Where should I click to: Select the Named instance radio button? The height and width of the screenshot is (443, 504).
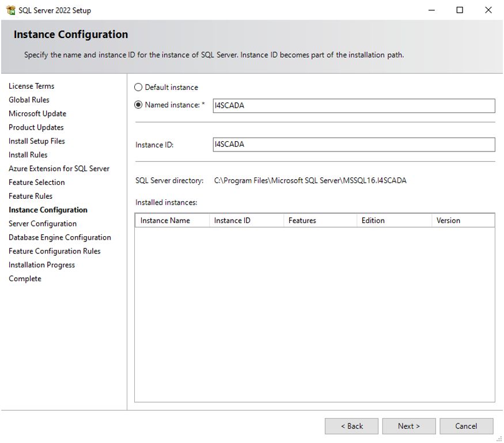(137, 105)
